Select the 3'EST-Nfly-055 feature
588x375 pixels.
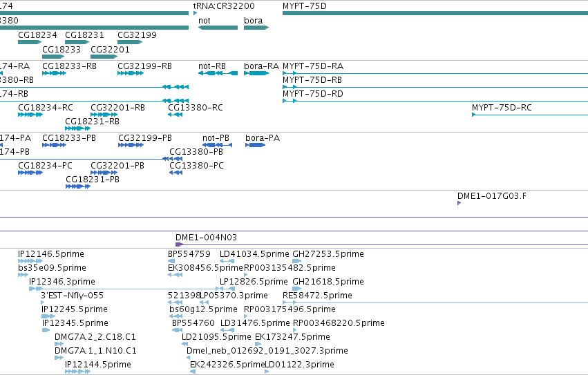click(x=42, y=302)
